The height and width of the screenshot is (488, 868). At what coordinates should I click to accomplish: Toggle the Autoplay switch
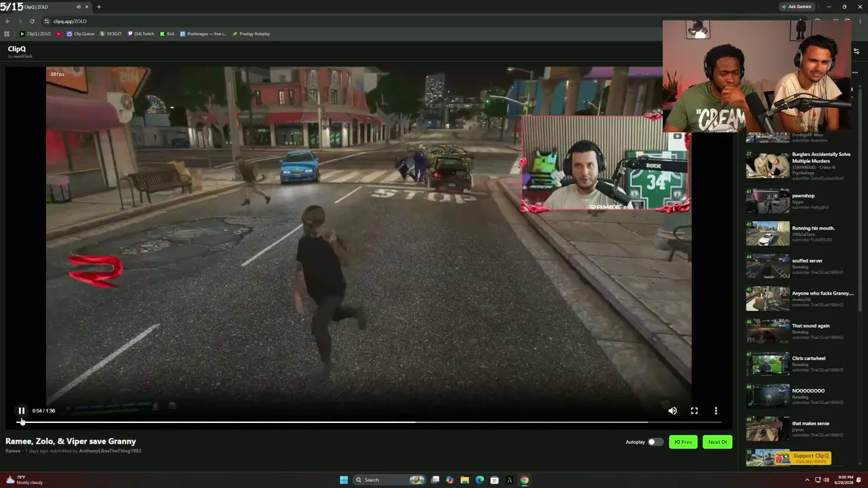(x=655, y=442)
